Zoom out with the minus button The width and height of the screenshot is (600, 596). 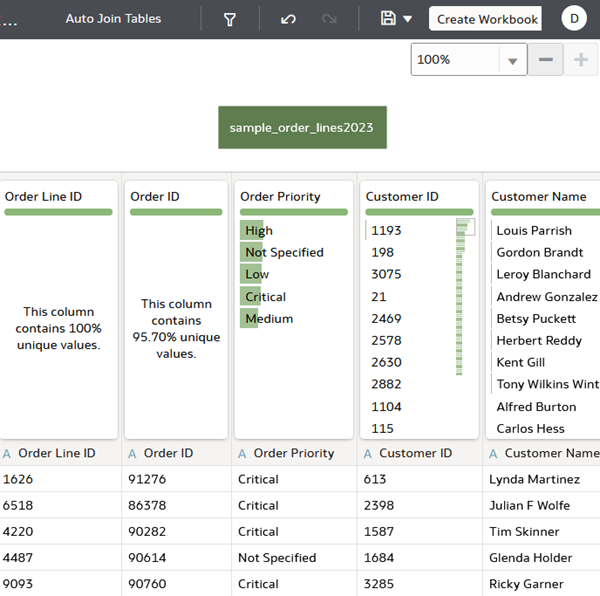coord(545,60)
